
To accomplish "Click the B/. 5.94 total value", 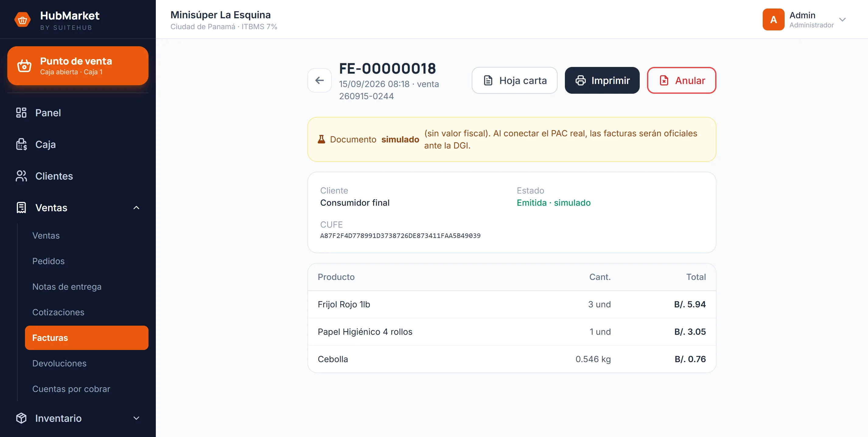I will pyautogui.click(x=690, y=304).
